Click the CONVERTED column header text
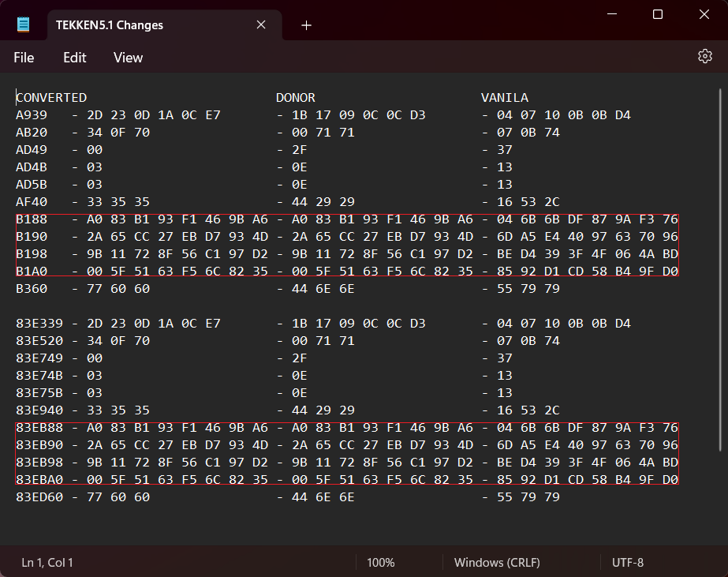The width and height of the screenshot is (728, 577). pyautogui.click(x=51, y=98)
